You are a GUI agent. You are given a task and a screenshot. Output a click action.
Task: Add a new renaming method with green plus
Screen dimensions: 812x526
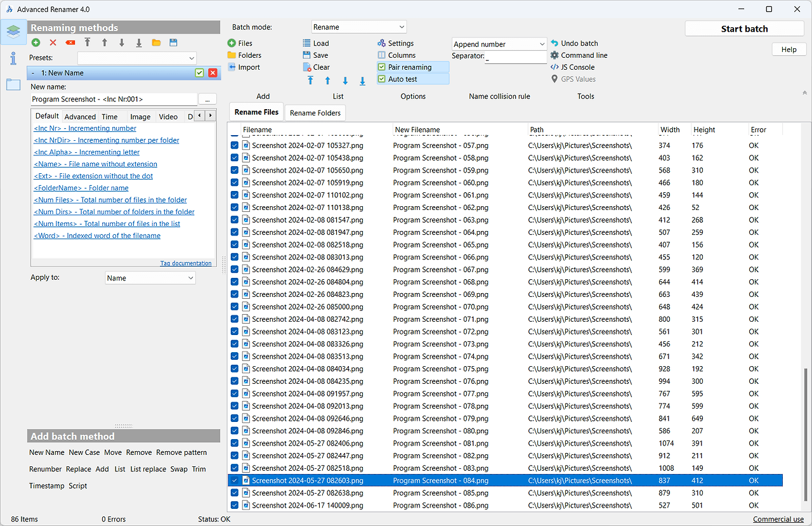(36, 43)
